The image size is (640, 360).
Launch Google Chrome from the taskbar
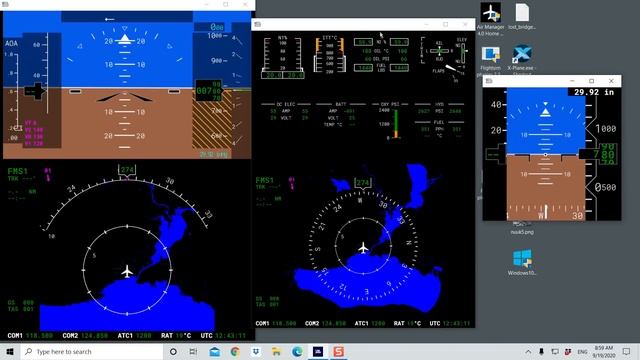click(235, 351)
